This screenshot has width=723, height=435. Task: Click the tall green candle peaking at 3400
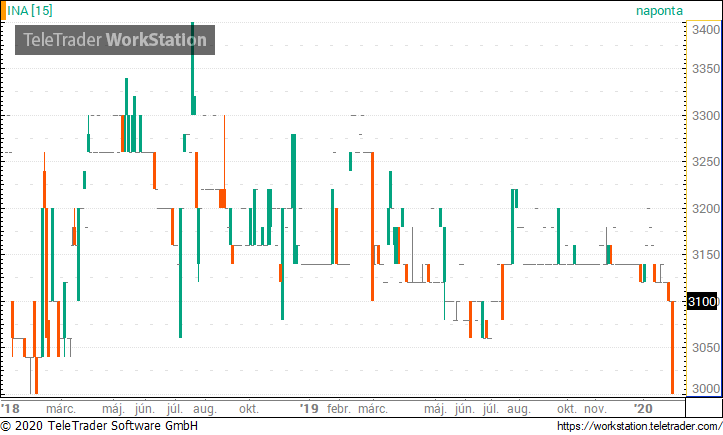(193, 68)
